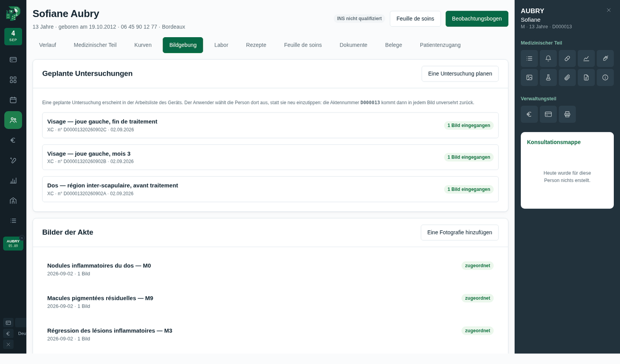Viewport: 620px width, 364px height.
Task: Open the calendar icon in the left sidebar
Action: click(x=13, y=100)
